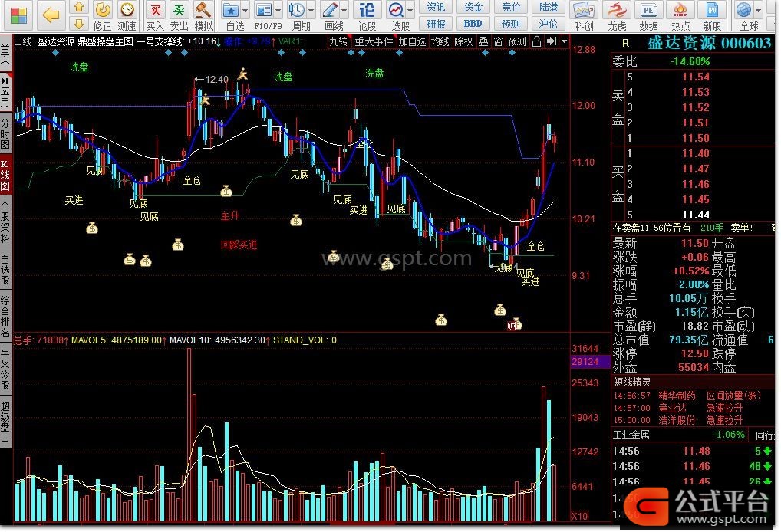The height and width of the screenshot is (532, 781).
Task: Click the 研报 button
Action: (x=436, y=24)
